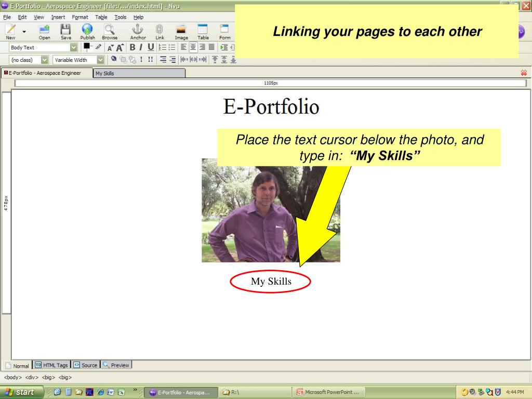Toggle numbered list

pyautogui.click(x=163, y=47)
